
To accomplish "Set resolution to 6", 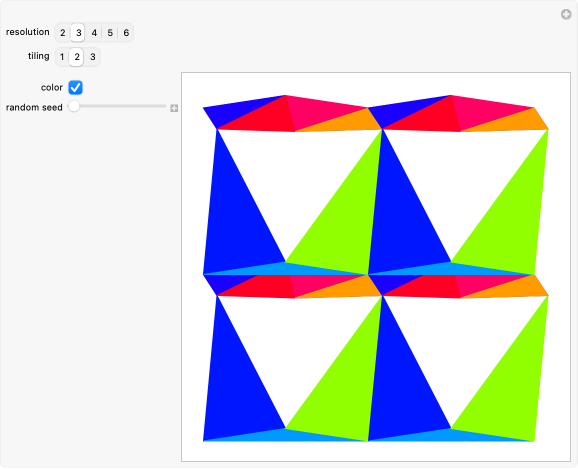I will pos(126,33).
